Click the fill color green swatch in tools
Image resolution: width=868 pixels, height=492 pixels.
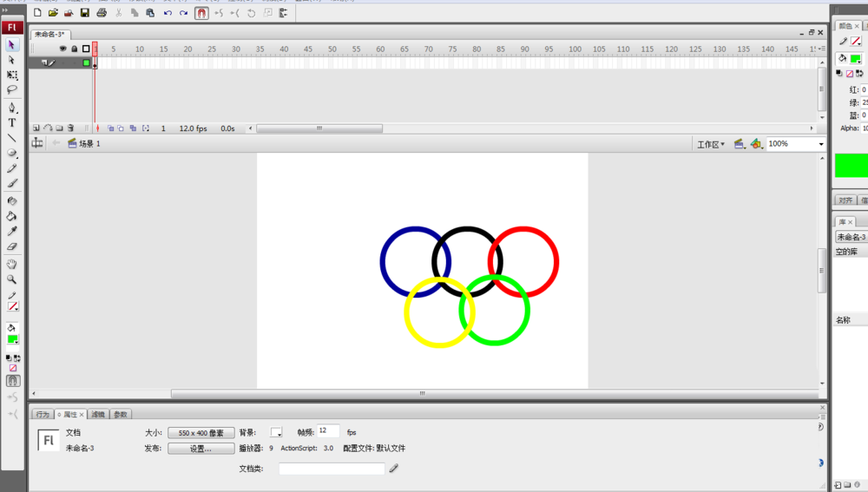pyautogui.click(x=12, y=339)
